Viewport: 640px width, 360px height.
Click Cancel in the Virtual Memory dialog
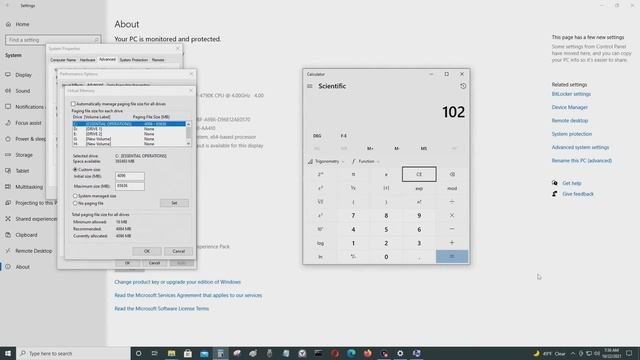[178, 251]
